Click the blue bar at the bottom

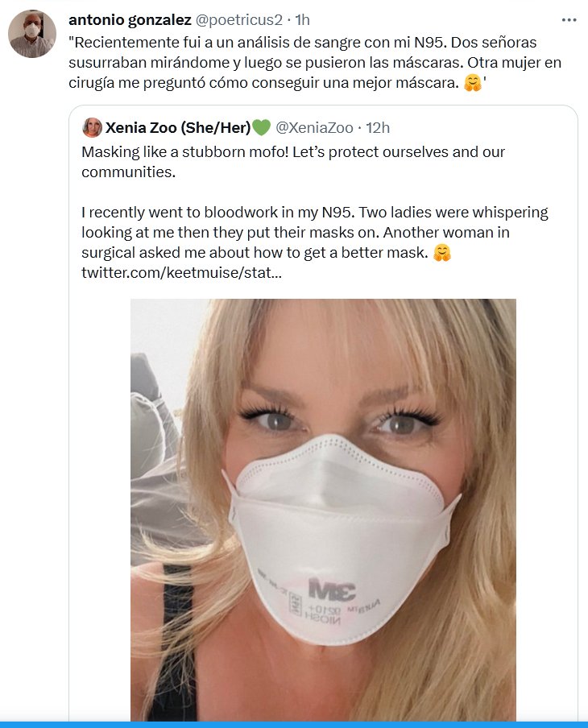(x=294, y=724)
